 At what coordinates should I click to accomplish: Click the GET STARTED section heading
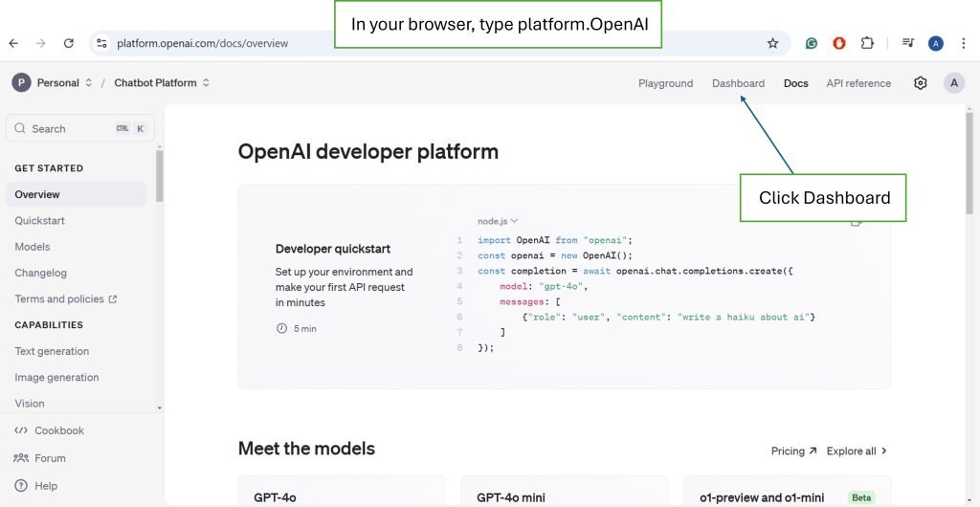[49, 168]
